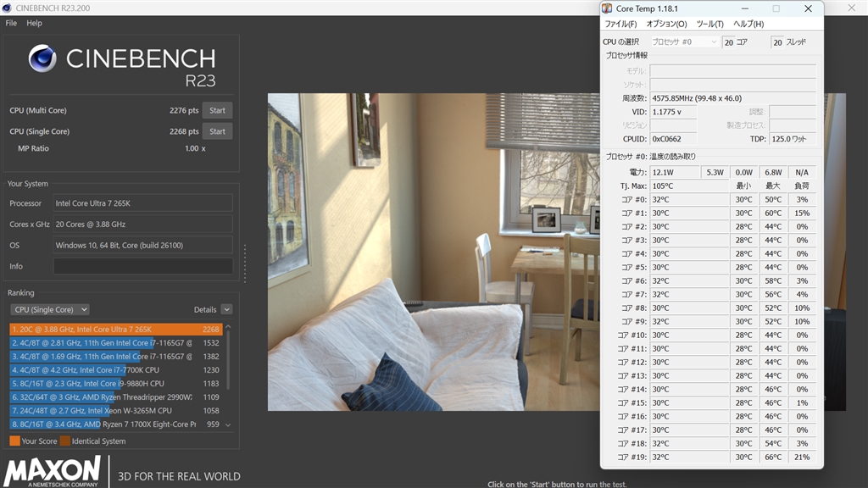868x488 pixels.
Task: Click the orange Your Score swatch
Action: [15, 441]
